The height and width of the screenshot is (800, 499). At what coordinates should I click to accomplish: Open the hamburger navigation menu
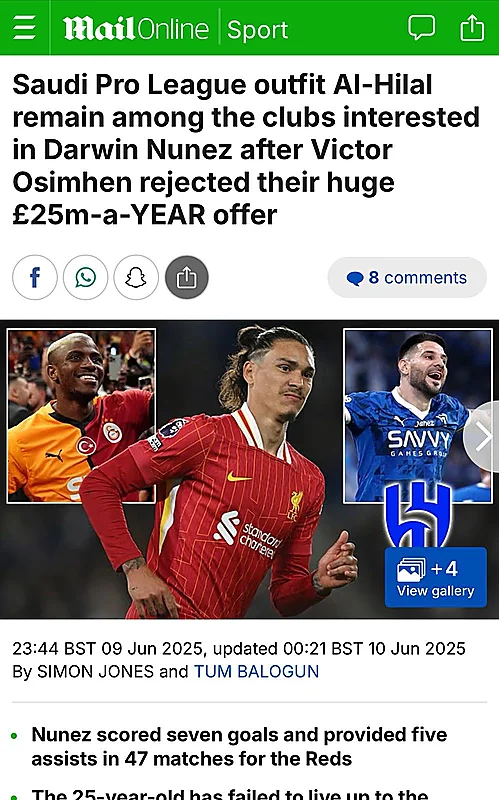(x=24, y=28)
